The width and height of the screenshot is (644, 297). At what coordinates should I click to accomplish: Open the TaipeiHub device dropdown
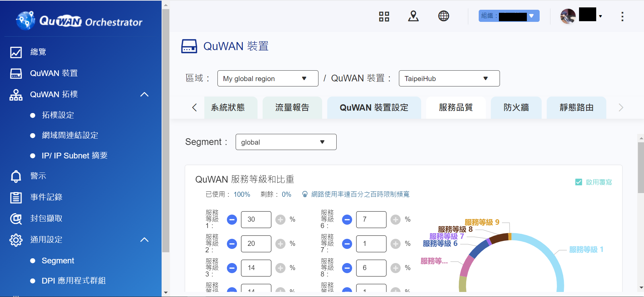coord(449,78)
